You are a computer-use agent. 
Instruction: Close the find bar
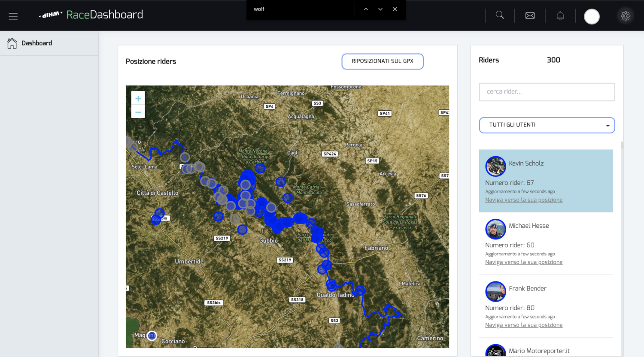click(395, 9)
